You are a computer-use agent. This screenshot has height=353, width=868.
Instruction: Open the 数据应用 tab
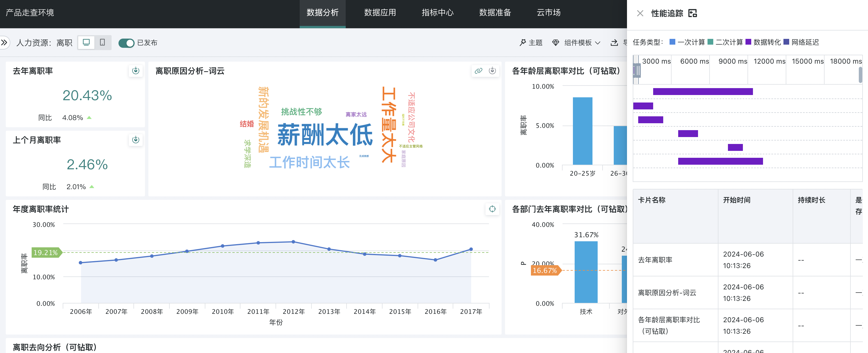coord(380,13)
